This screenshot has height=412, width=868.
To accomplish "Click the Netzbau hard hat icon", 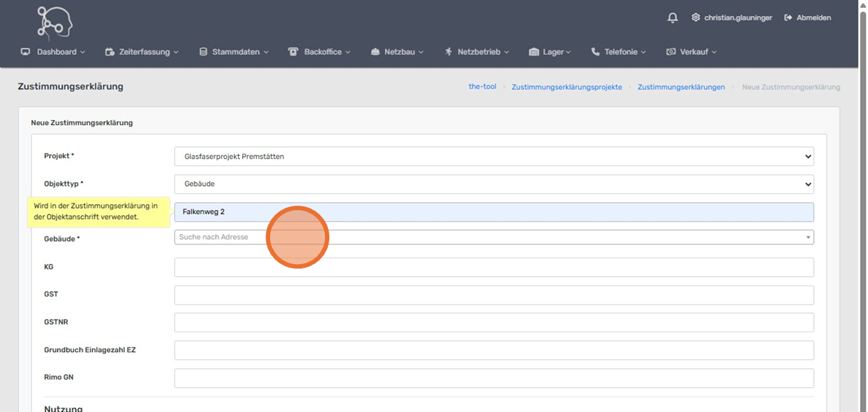I will [375, 52].
